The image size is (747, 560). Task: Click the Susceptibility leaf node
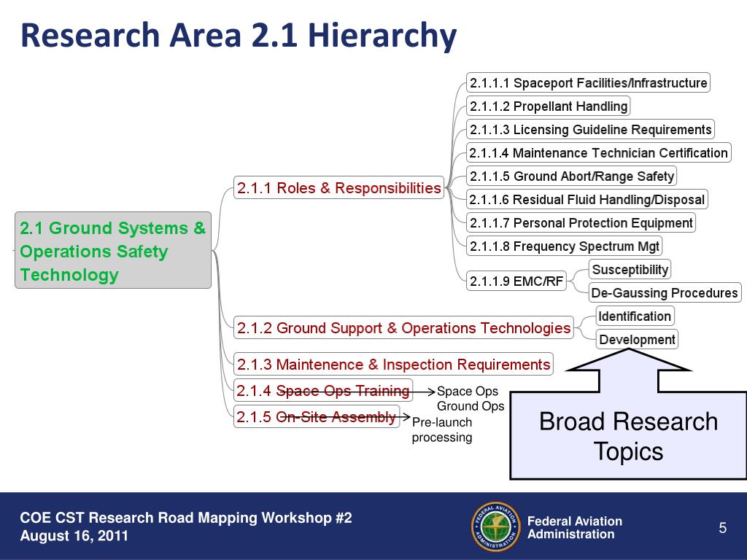[x=630, y=269]
